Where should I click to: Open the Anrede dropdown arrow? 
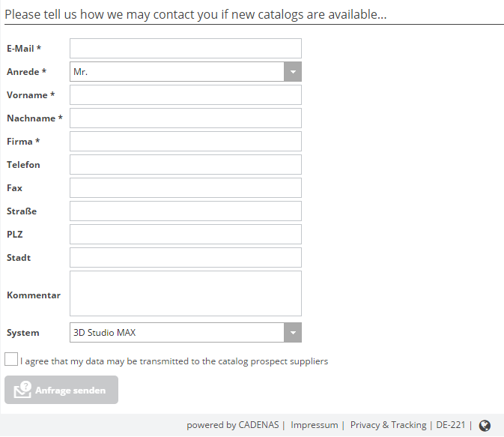(x=293, y=72)
